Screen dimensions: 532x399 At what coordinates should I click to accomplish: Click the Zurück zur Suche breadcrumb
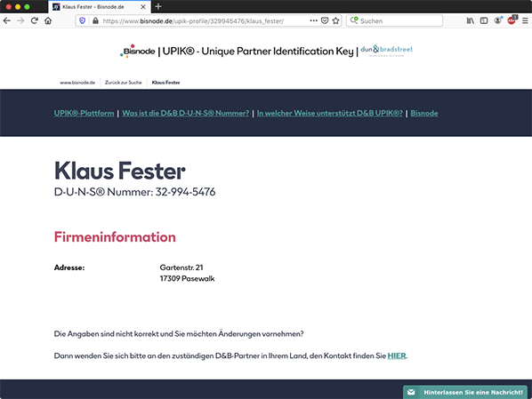[x=123, y=83]
